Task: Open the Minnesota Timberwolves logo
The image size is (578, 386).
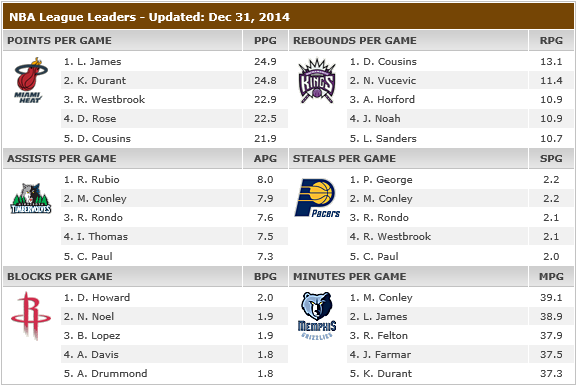Action: pyautogui.click(x=31, y=199)
